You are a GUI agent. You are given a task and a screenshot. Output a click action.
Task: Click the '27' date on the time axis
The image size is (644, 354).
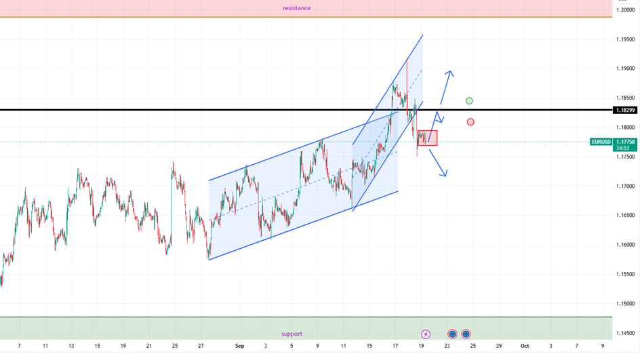[201, 346]
